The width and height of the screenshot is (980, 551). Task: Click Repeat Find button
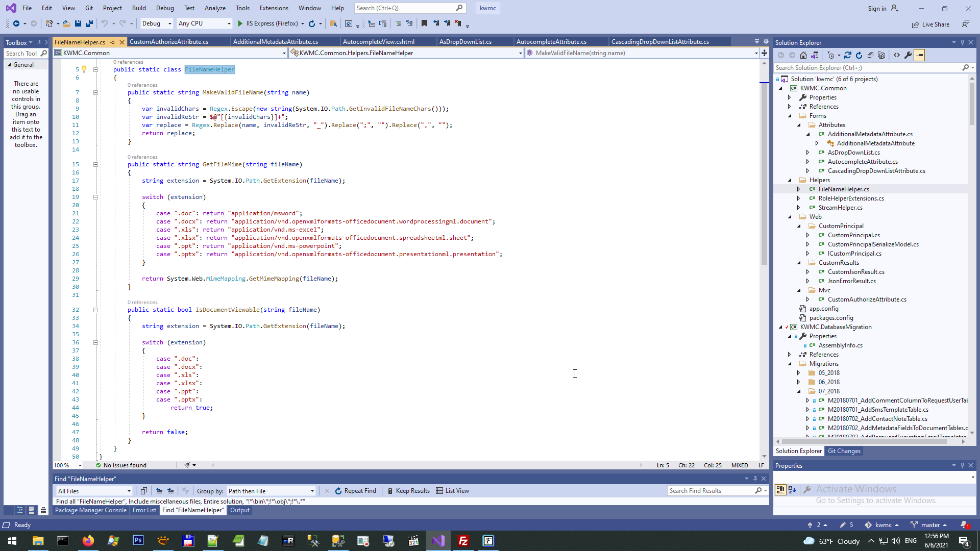(355, 491)
